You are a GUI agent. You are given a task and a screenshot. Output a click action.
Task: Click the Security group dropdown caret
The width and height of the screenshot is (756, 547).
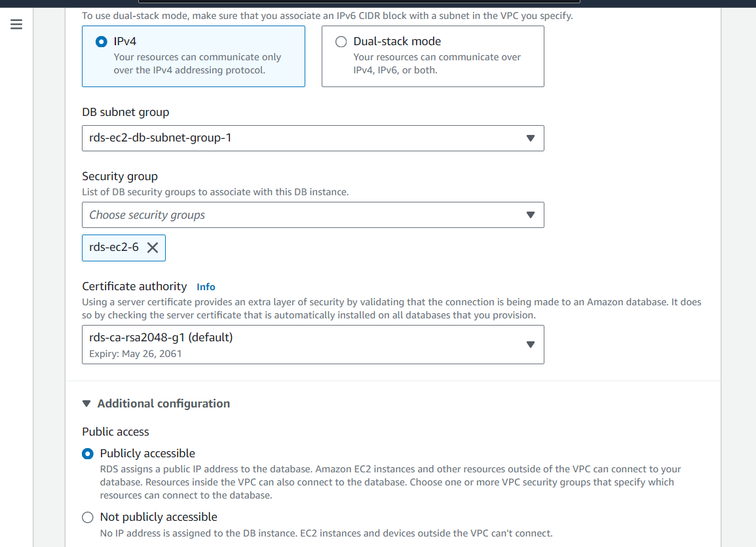point(530,215)
